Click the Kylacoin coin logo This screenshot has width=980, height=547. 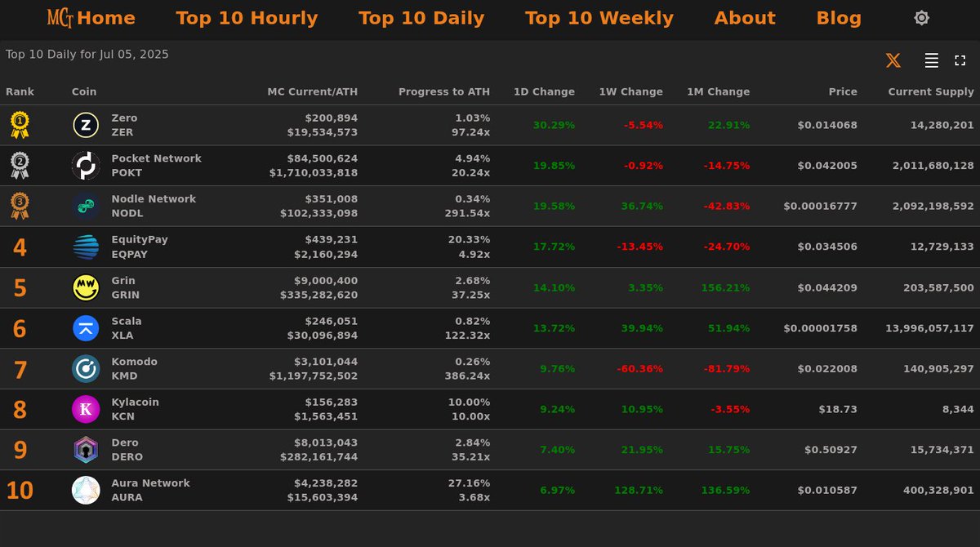point(86,409)
